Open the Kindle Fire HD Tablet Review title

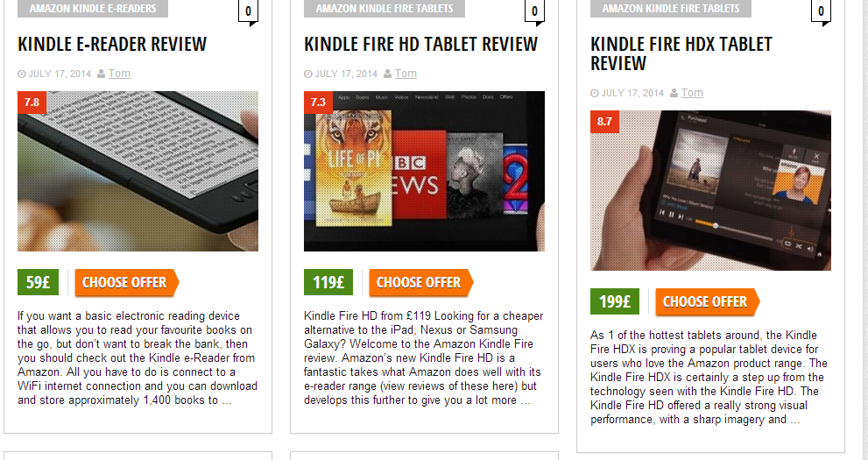click(x=420, y=45)
